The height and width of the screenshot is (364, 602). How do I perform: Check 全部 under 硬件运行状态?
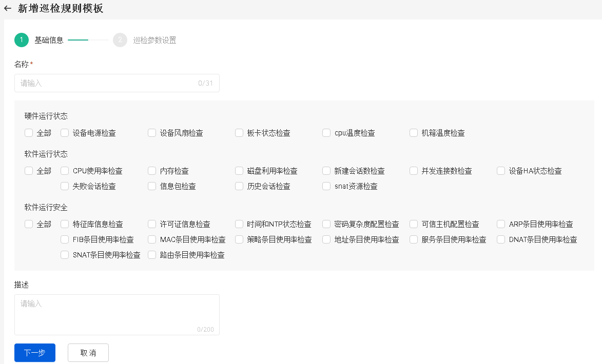[x=29, y=133]
